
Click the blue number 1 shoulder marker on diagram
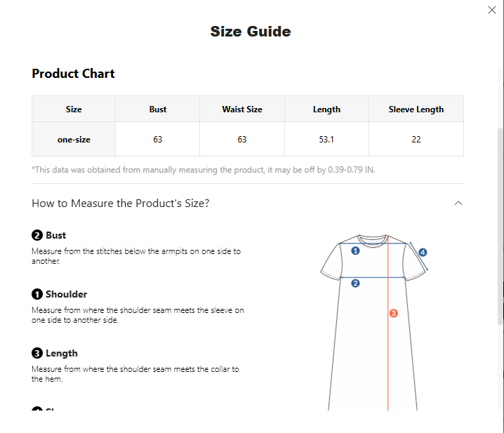[355, 251]
